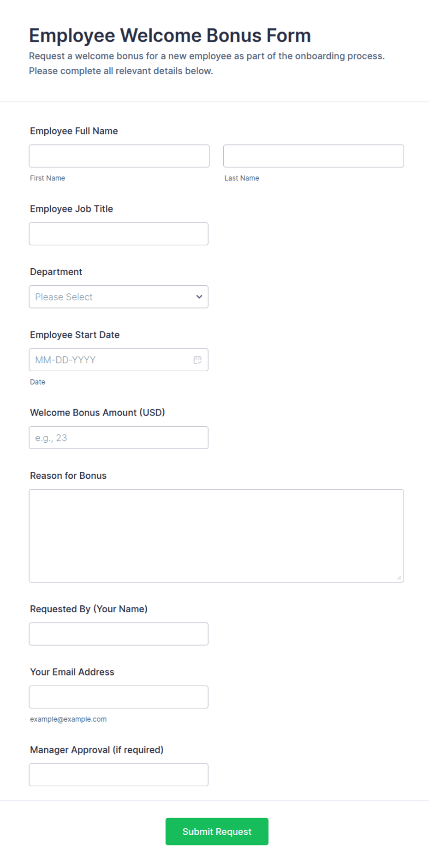Viewport: 429px width, 868px height.
Task: Focus the Manager Approval input field
Action: [x=119, y=775]
